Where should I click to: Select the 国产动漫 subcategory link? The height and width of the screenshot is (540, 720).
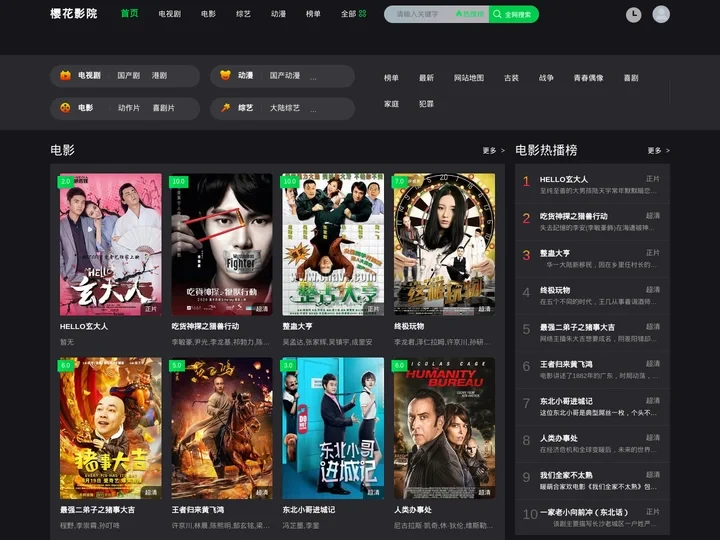285,75
